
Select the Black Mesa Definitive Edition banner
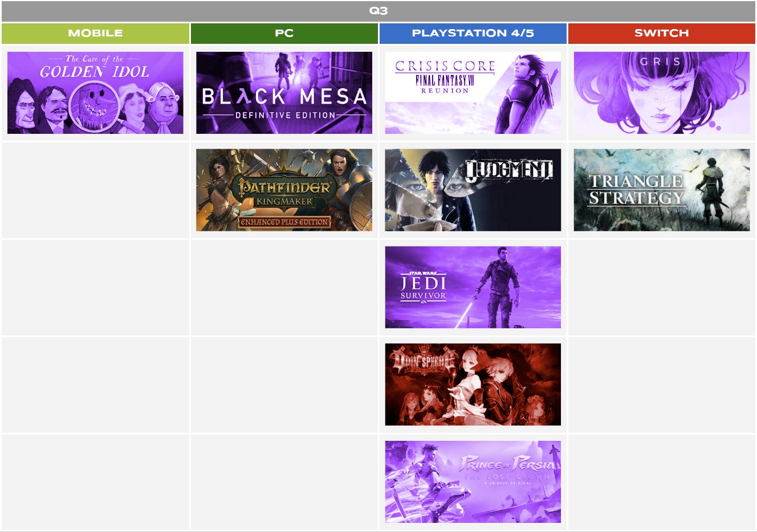click(284, 93)
